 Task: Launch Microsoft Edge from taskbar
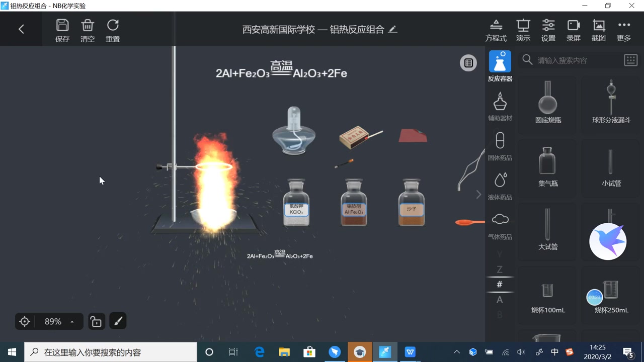pos(260,352)
